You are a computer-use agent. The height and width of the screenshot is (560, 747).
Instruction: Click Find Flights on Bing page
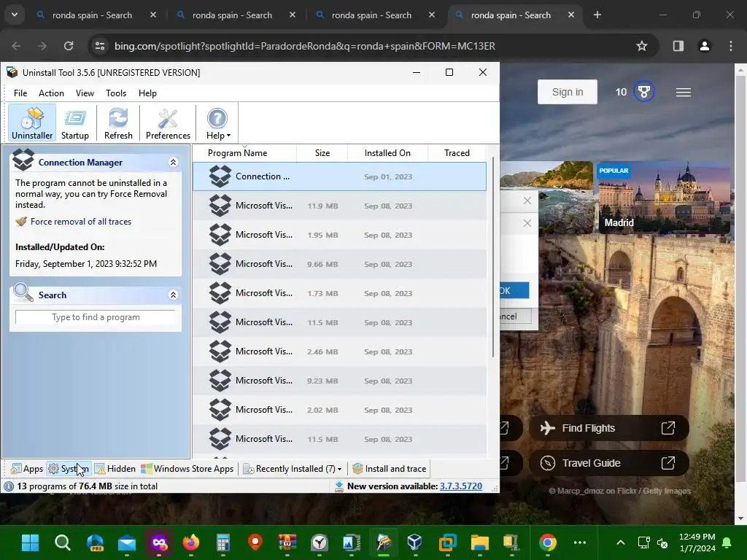pos(608,428)
